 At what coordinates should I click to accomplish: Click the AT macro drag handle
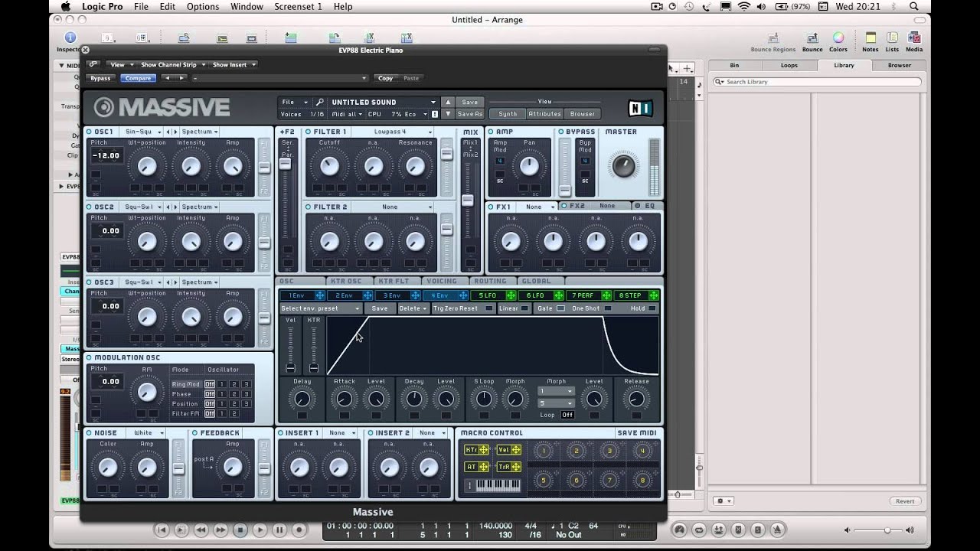(484, 467)
